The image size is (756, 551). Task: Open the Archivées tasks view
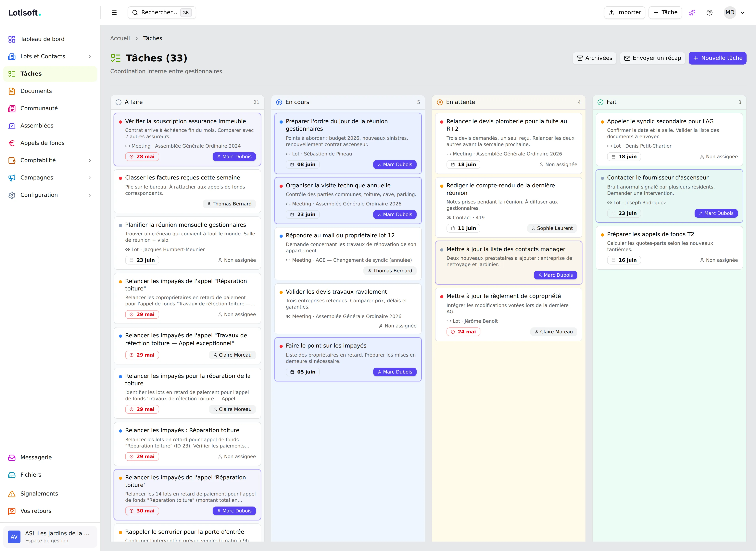tap(595, 58)
